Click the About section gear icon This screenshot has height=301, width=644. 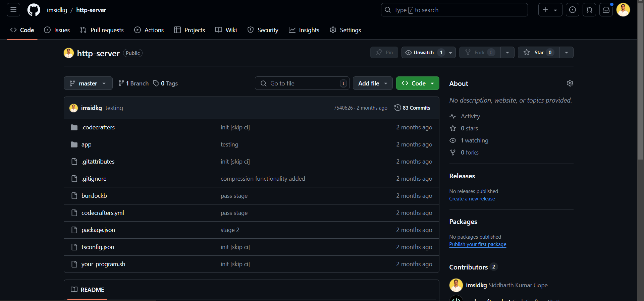pos(570,83)
